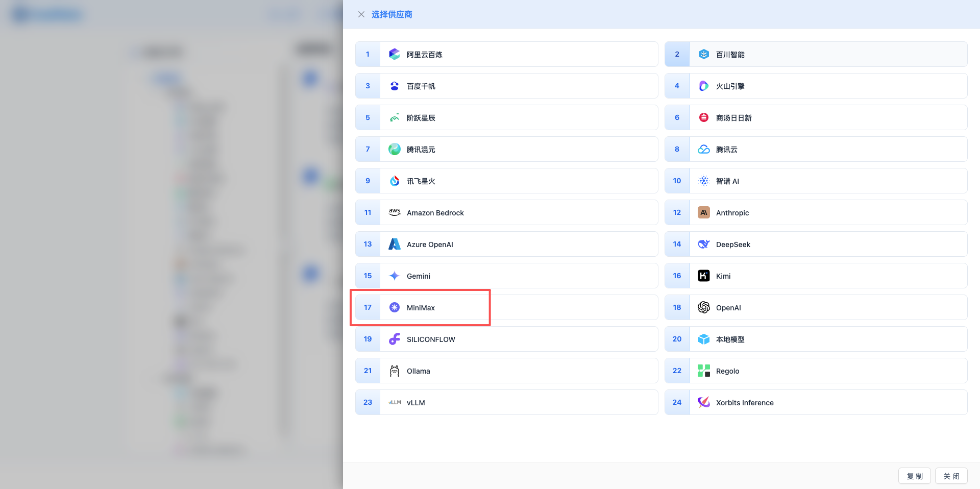
Task: Click the Kimi logo icon
Action: (x=703, y=276)
